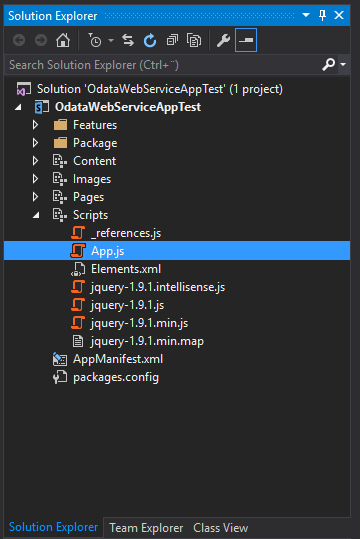Screen dimensions: 362x539
Task: Click the Content module icon
Action: pos(60,161)
